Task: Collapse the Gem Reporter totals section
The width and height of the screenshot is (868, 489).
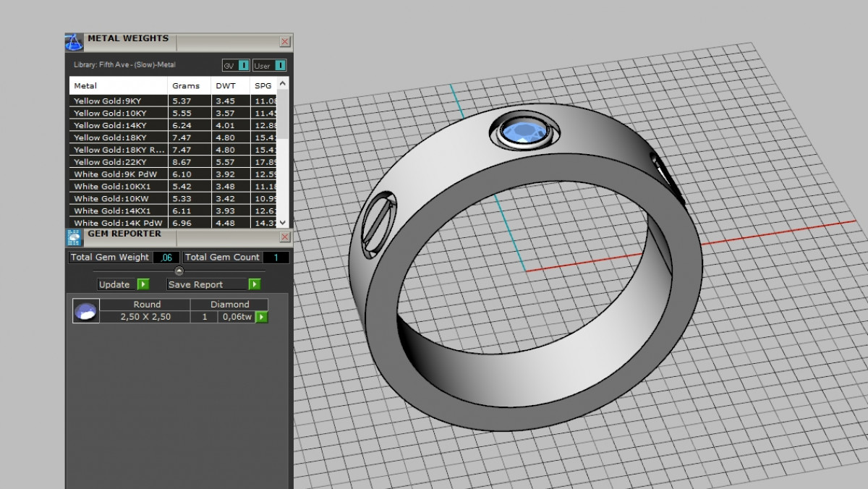Action: 179,271
